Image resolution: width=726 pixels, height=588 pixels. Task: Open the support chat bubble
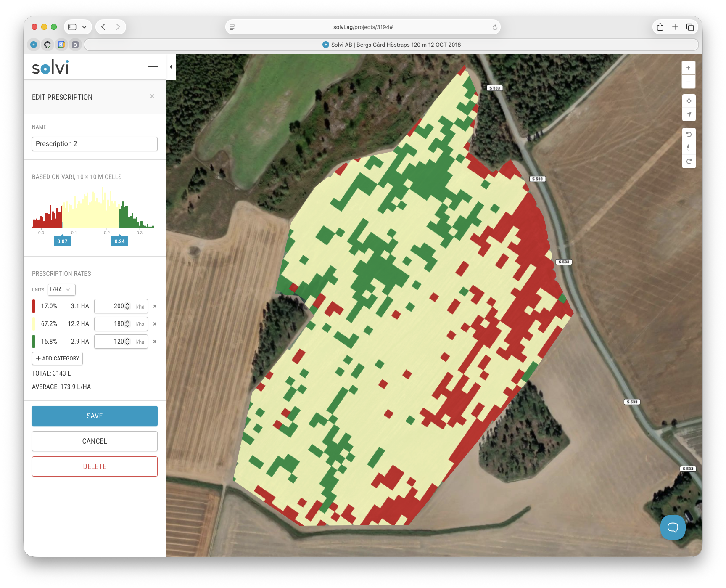click(673, 527)
